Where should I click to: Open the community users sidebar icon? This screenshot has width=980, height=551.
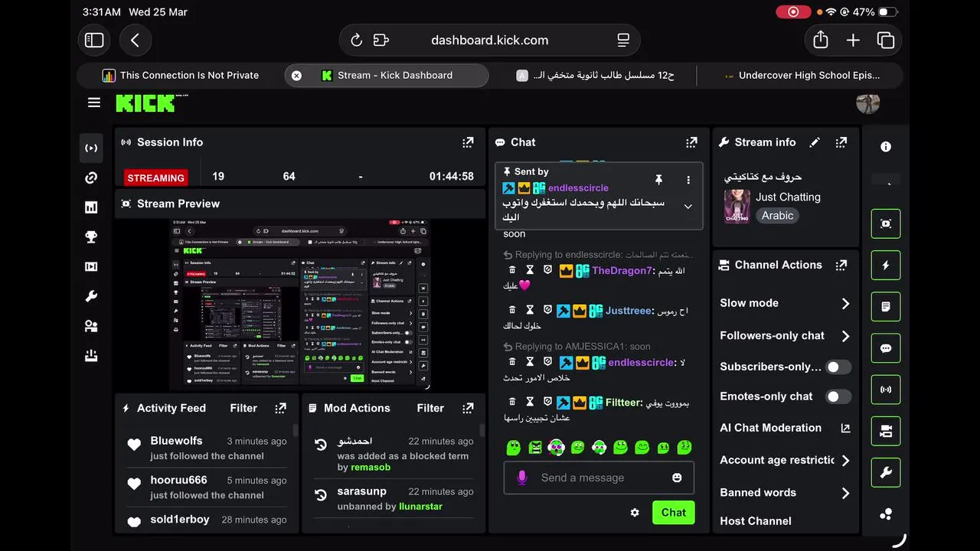pos(91,327)
